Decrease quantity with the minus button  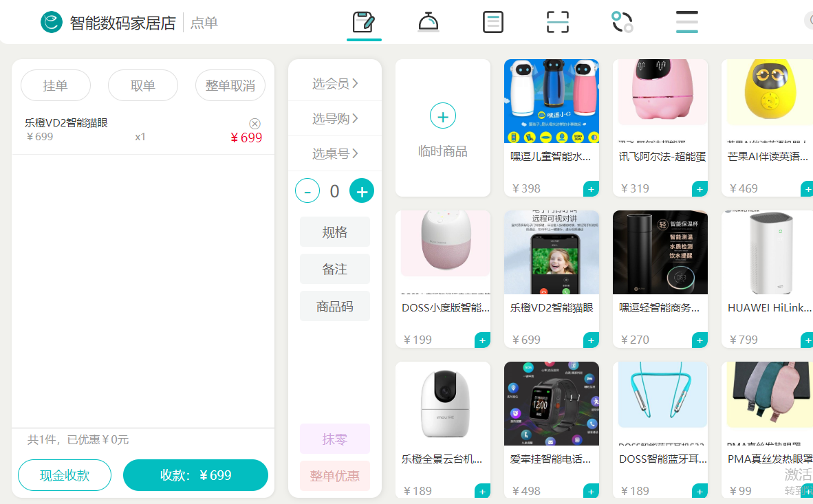(307, 191)
